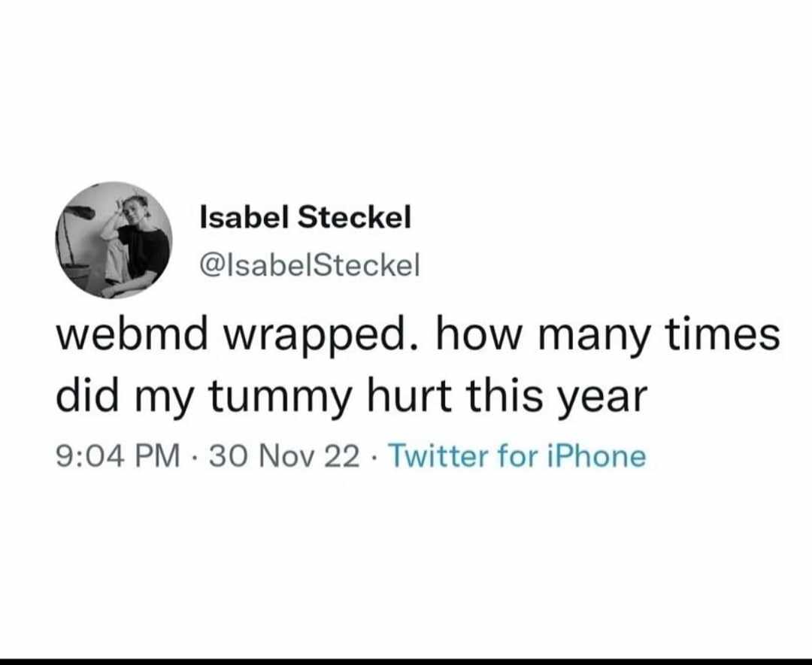Click the 30 Nov 22 date
The width and height of the screenshot is (812, 665).
284,455
